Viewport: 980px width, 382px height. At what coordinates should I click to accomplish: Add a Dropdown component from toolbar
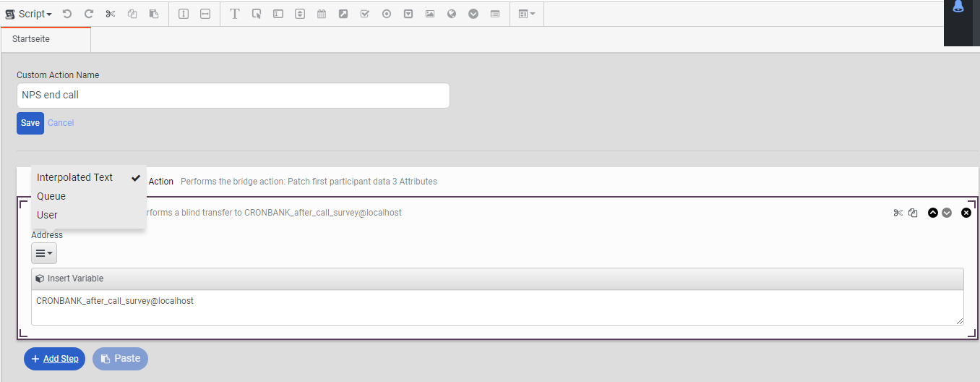click(x=408, y=14)
